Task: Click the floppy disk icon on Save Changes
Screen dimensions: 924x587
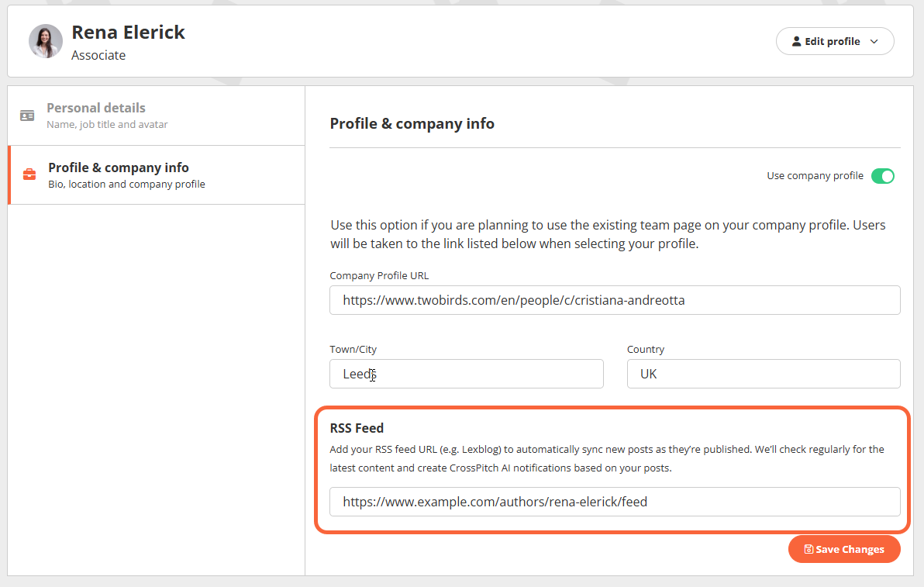Action: [x=808, y=549]
